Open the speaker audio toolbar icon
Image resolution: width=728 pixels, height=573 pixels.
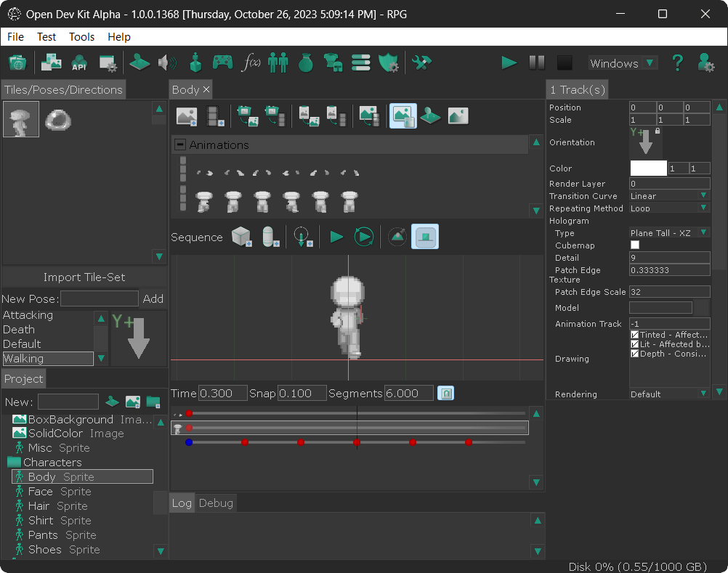(167, 62)
